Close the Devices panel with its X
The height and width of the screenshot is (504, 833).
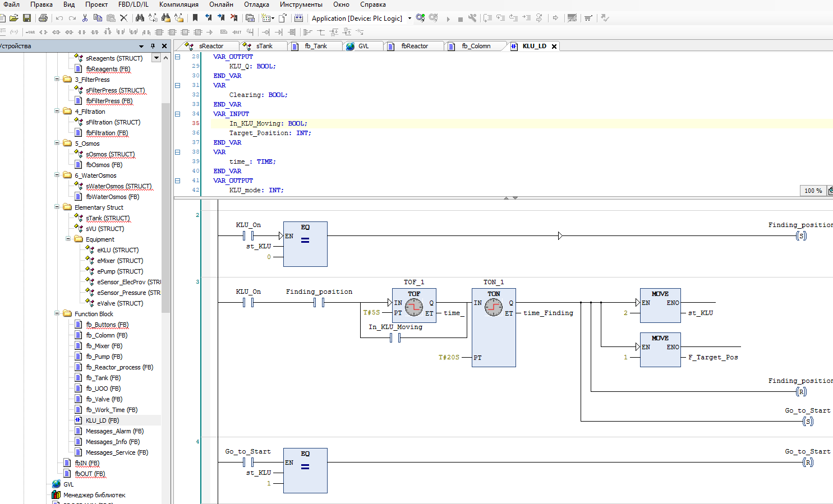tap(164, 46)
